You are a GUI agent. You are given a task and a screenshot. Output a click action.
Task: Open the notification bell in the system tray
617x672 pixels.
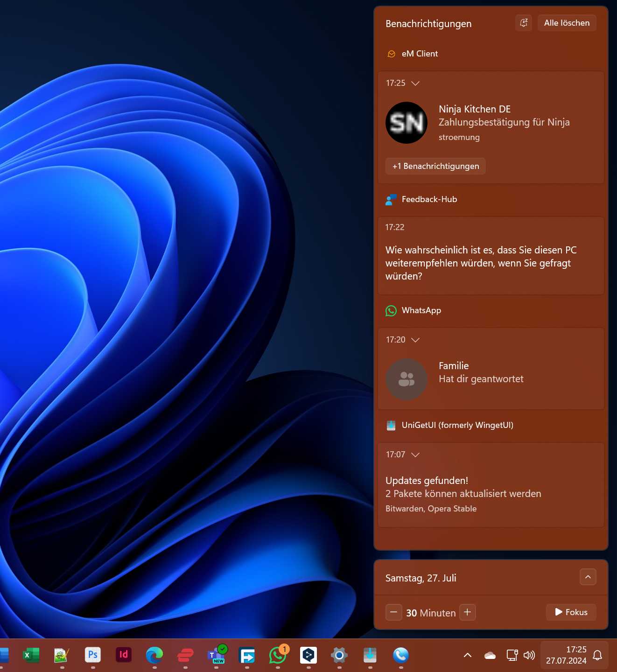coord(598,656)
